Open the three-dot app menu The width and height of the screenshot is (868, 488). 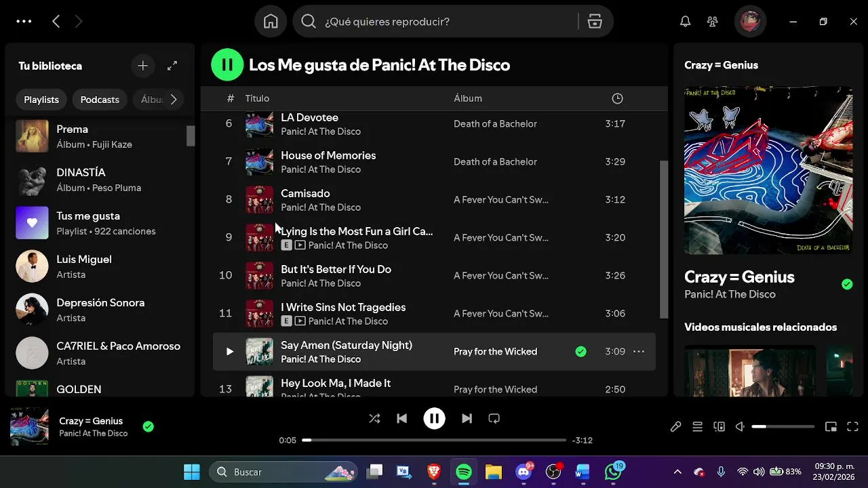click(x=24, y=22)
